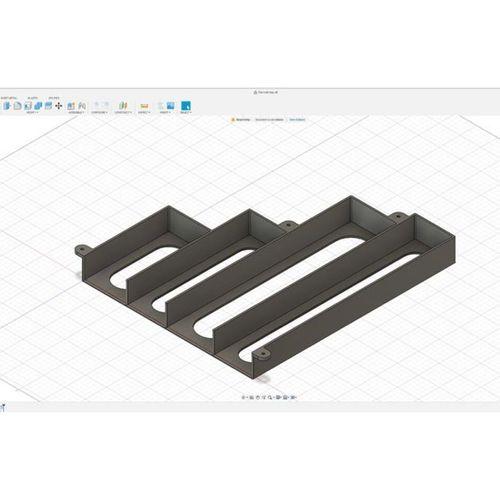The image size is (500, 500).
Task: Open Viewports layout icon
Action: (293, 397)
